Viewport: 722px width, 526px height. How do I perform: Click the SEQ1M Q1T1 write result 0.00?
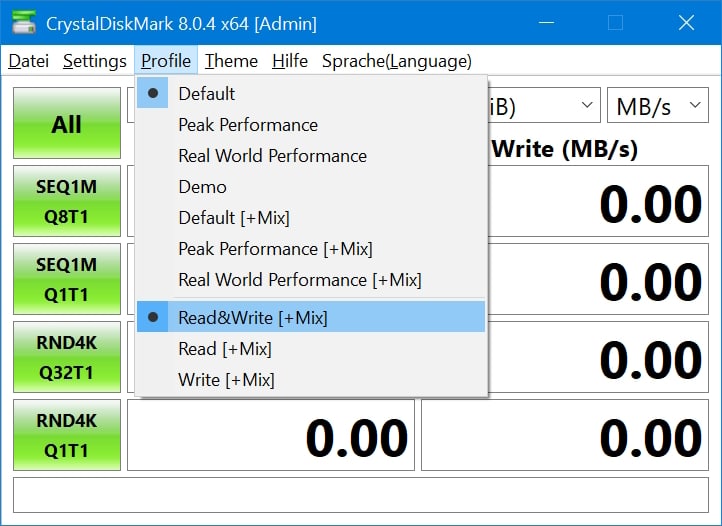598,279
